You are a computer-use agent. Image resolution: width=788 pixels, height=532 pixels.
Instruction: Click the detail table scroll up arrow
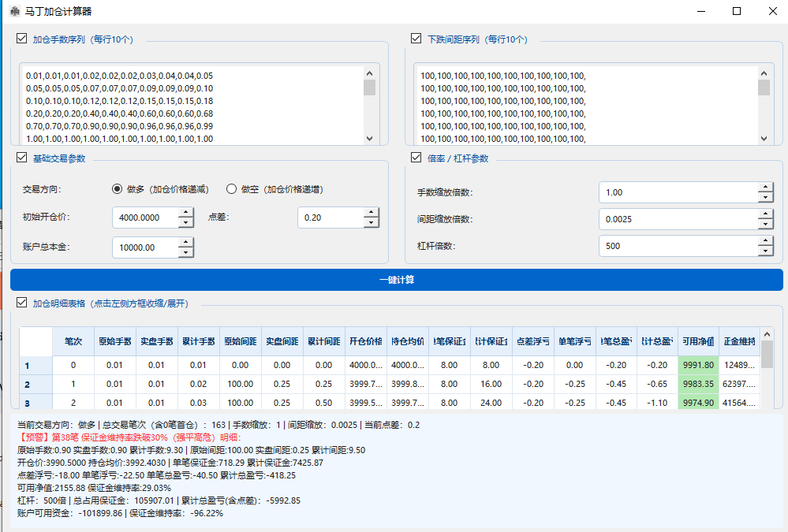(x=767, y=334)
